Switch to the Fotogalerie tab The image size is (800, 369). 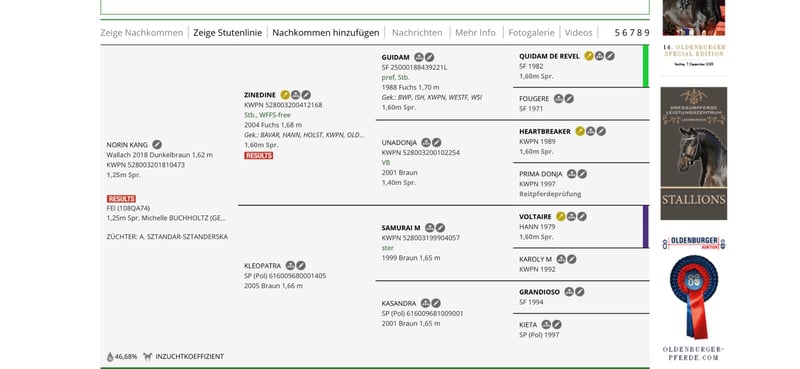point(531,33)
